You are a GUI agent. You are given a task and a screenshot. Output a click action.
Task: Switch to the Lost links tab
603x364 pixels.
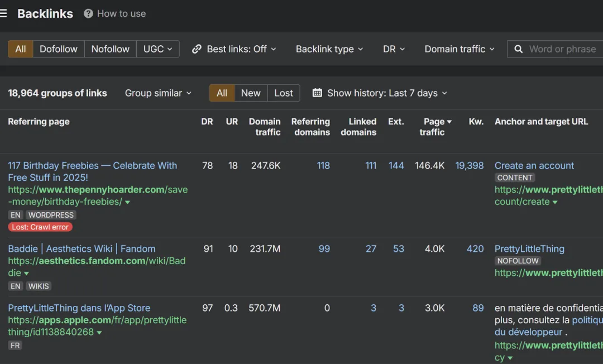(x=284, y=93)
